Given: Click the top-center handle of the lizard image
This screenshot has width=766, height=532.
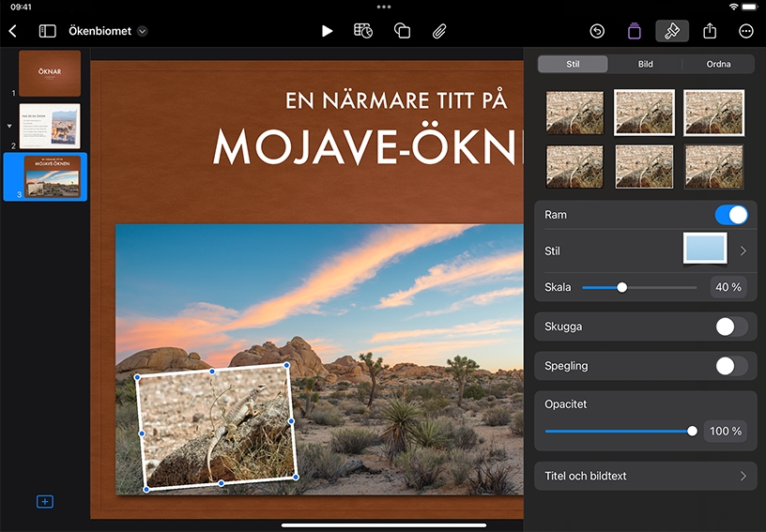Looking at the screenshot, I should [x=212, y=372].
